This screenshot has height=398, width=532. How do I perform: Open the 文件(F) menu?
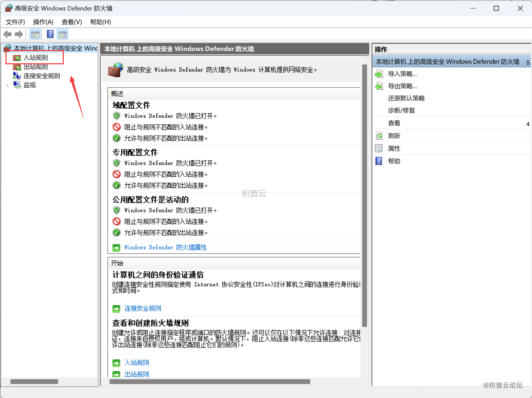click(15, 22)
